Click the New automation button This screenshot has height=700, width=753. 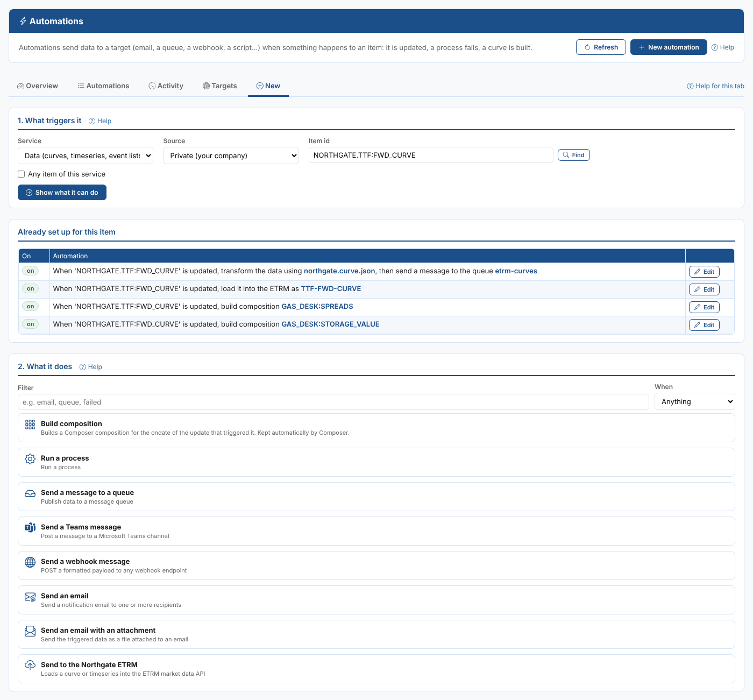point(669,47)
